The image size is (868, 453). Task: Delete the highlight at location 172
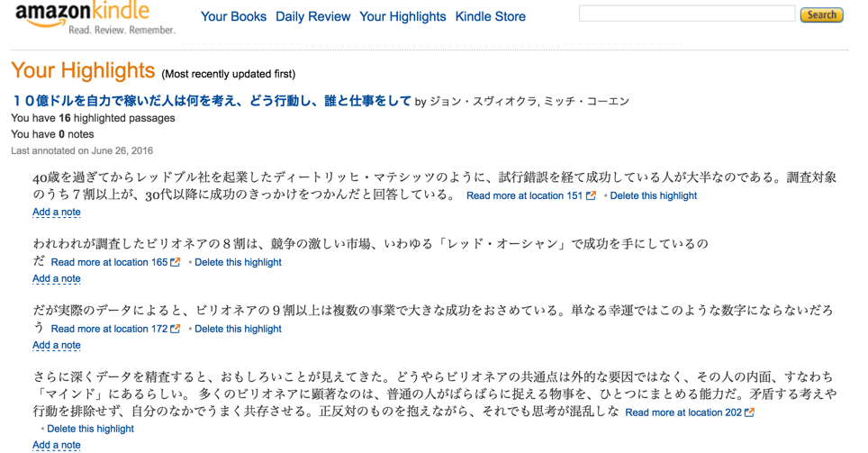(x=238, y=329)
